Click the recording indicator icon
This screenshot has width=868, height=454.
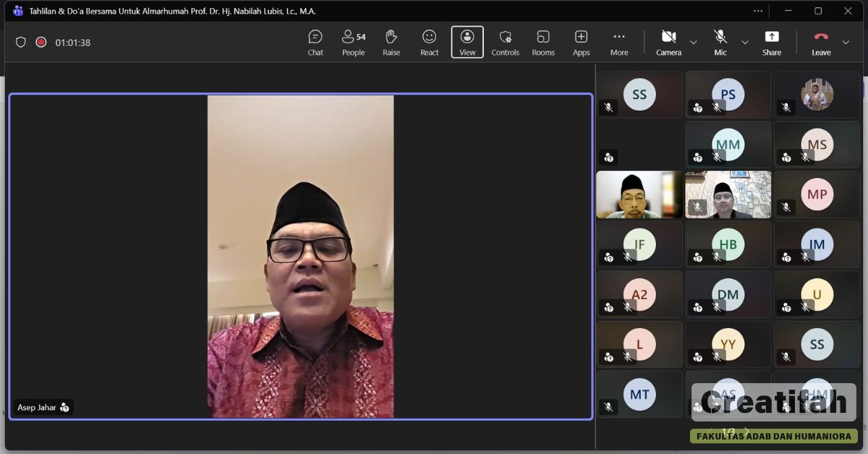pyautogui.click(x=41, y=43)
